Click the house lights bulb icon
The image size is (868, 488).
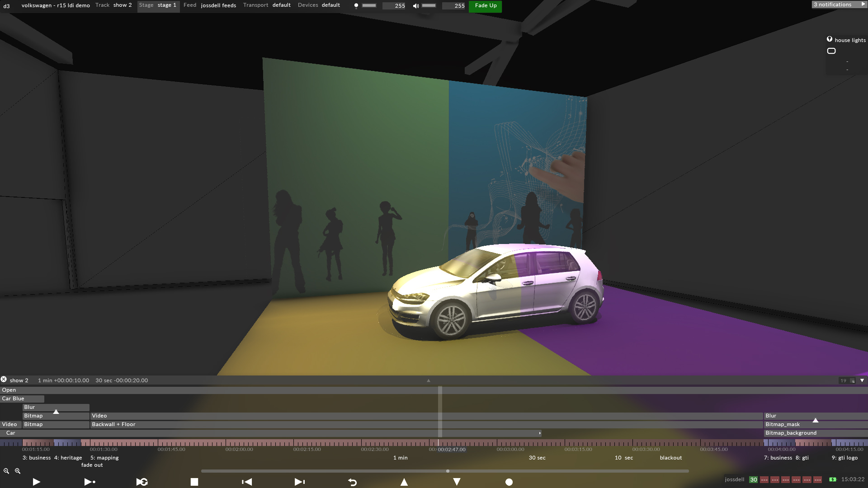pyautogui.click(x=830, y=39)
